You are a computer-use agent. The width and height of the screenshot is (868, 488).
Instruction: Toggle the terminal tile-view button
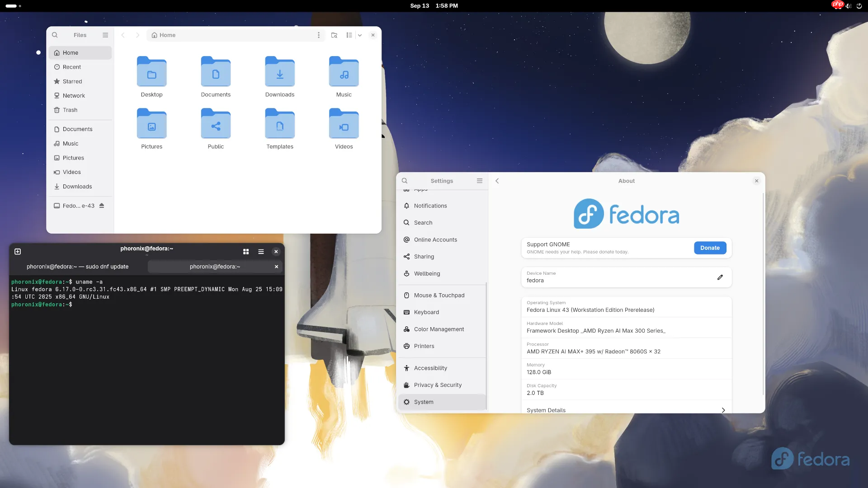point(245,251)
